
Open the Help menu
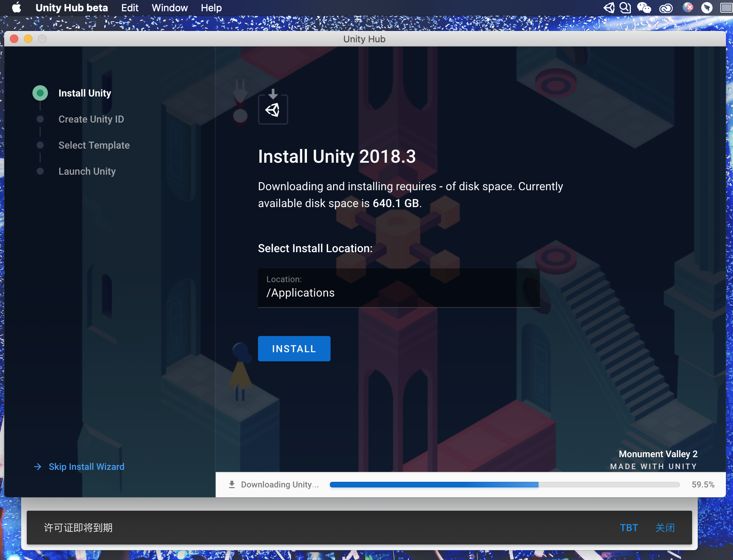pos(211,7)
